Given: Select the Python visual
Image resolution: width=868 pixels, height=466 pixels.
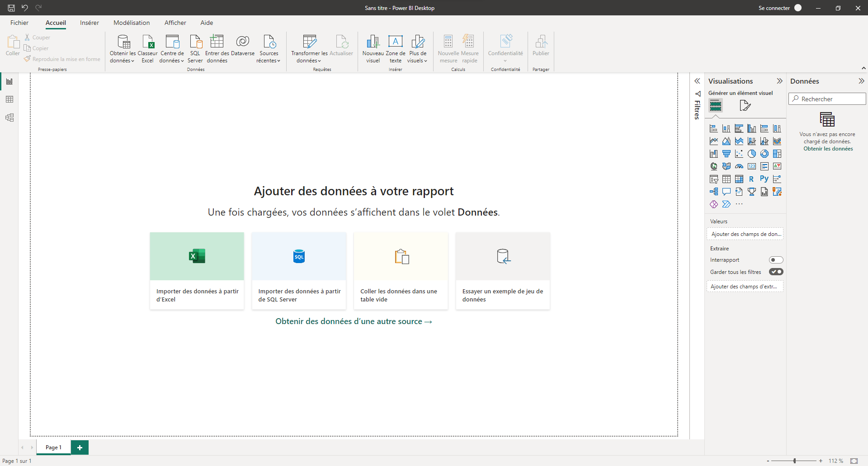Looking at the screenshot, I should coord(764,179).
